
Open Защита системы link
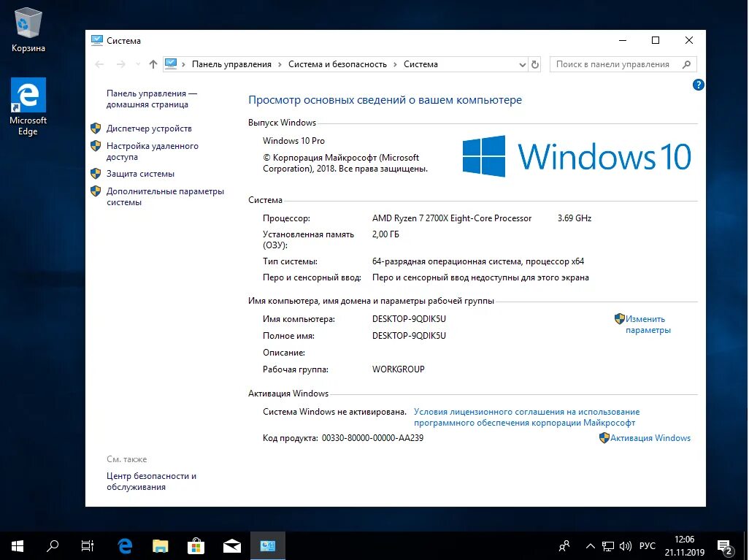tap(140, 174)
